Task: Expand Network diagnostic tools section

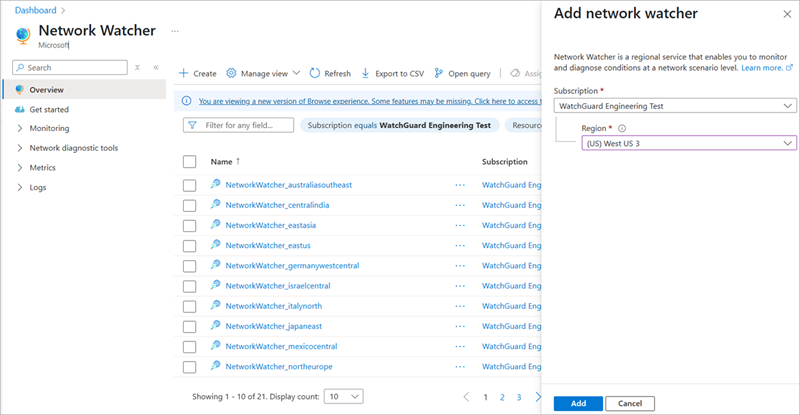Action: [x=20, y=148]
